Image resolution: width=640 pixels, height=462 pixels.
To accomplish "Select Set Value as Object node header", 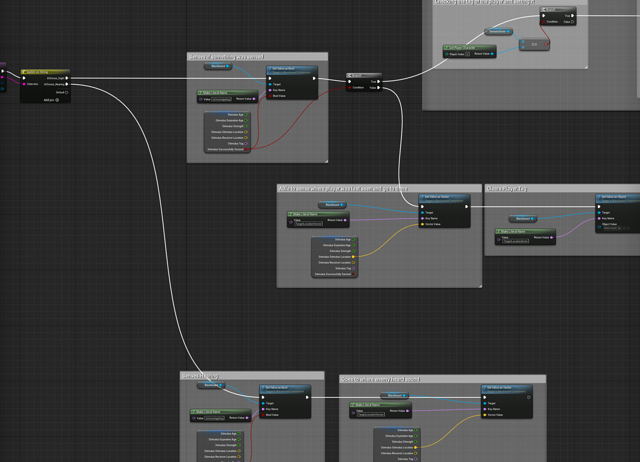I will (x=618, y=198).
